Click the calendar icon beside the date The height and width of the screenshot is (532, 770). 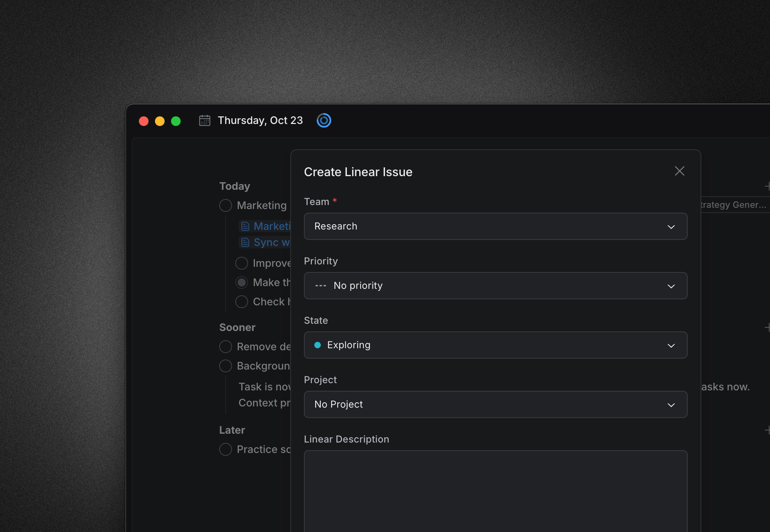(205, 120)
